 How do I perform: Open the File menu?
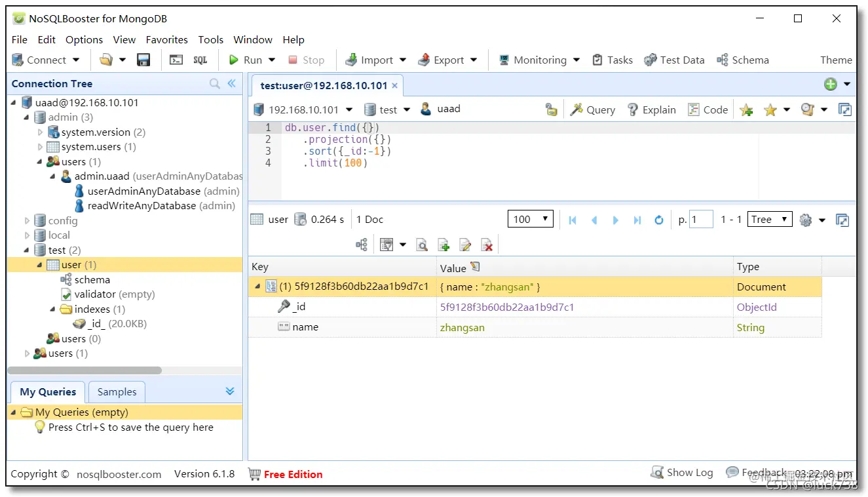[x=20, y=39]
